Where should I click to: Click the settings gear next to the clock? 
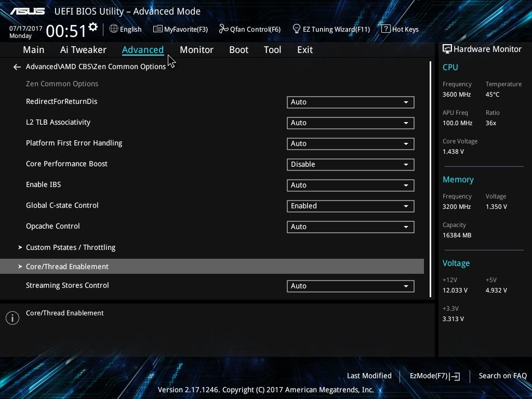(93, 27)
